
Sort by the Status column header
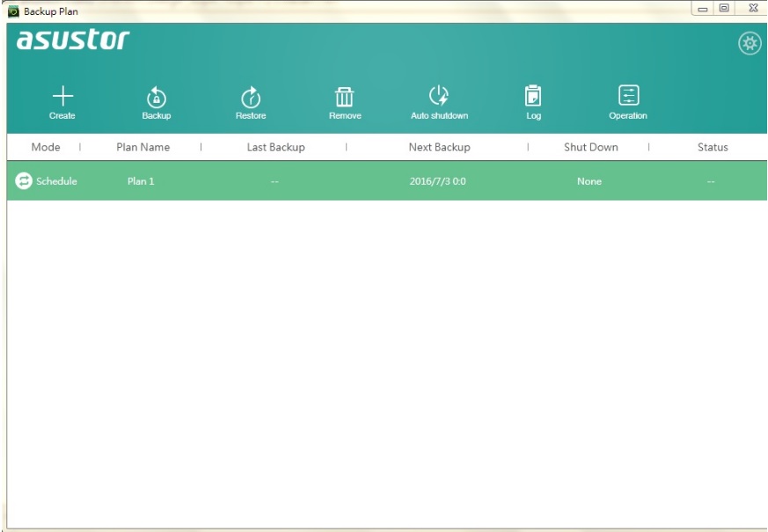click(713, 147)
